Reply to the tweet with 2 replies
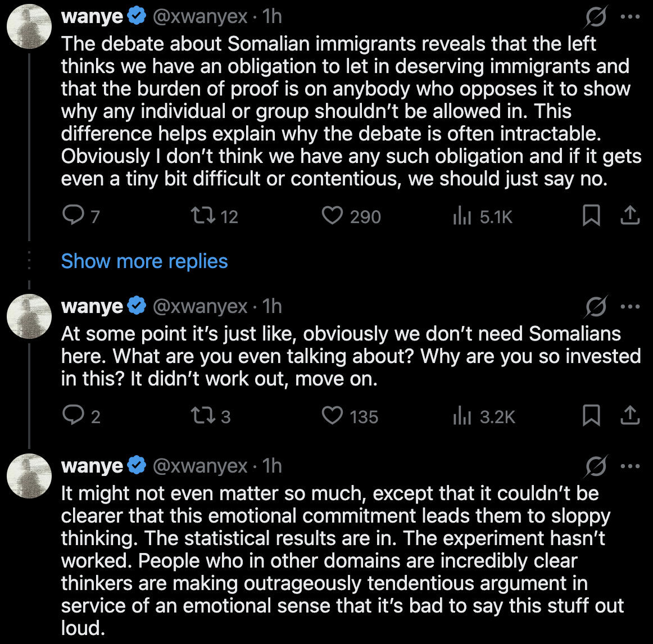Image resolution: width=653 pixels, height=644 pixels. [x=73, y=416]
